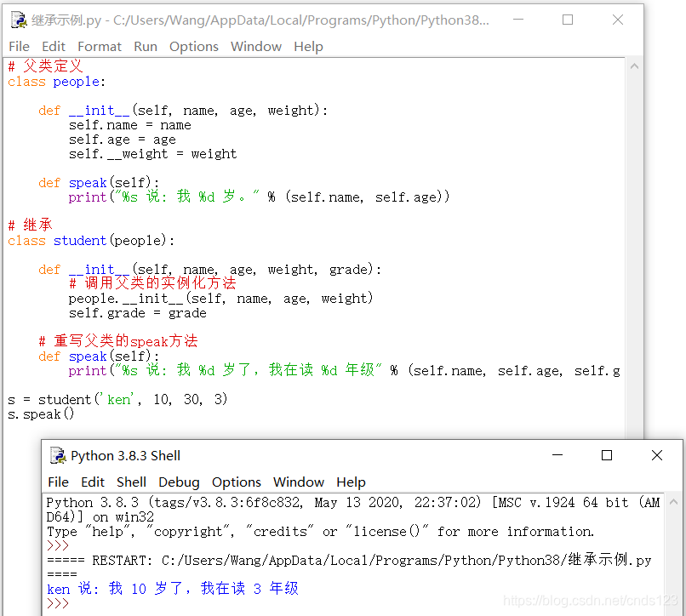This screenshot has height=616, width=686.
Task: Open Window menu in Python Shell window
Action: pos(299,482)
